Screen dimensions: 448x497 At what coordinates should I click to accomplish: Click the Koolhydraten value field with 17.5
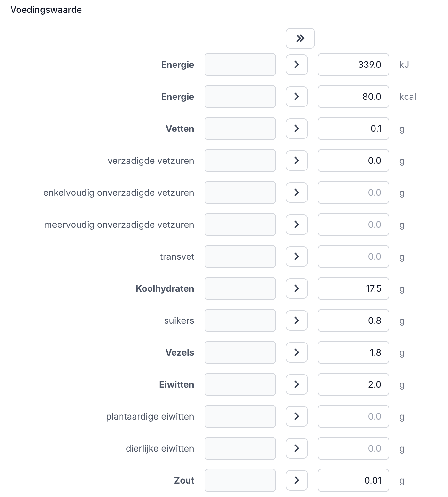(353, 288)
